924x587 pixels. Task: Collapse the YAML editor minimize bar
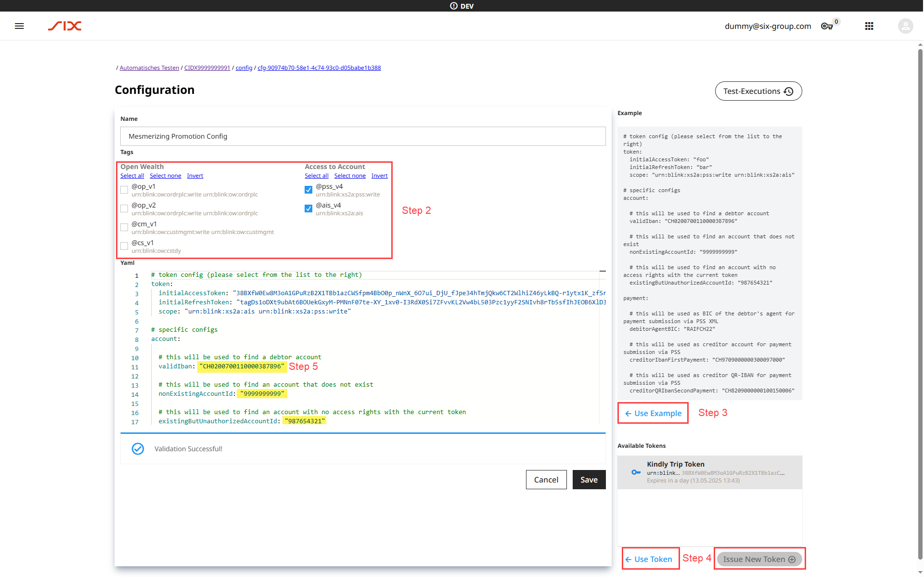[603, 272]
